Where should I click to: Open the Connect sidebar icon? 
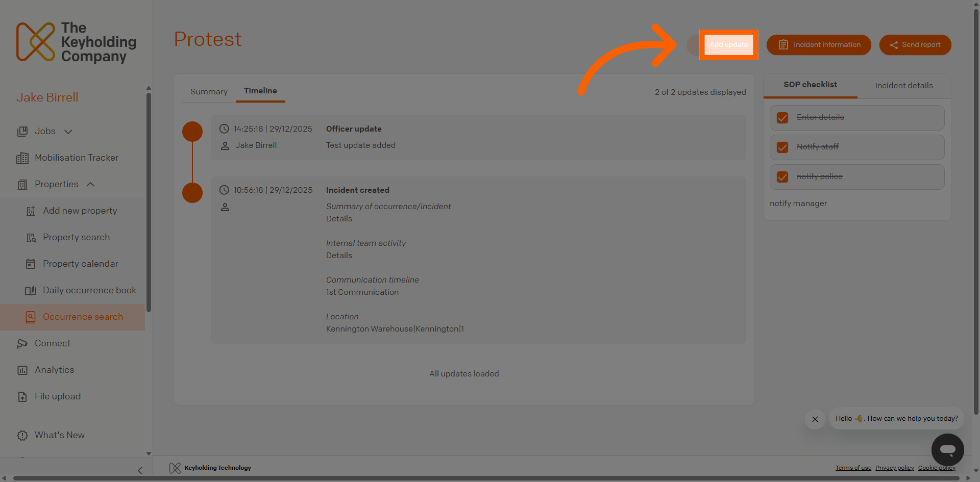(22, 344)
